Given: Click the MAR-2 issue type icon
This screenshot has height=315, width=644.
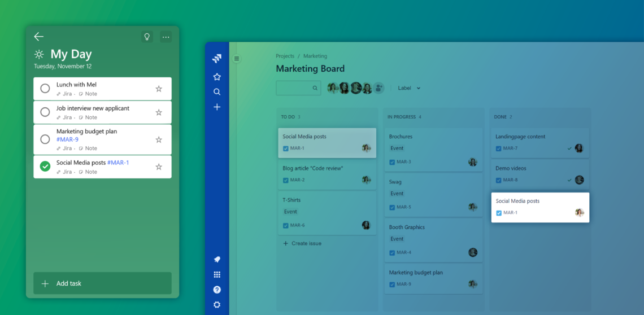Looking at the screenshot, I should (x=285, y=180).
